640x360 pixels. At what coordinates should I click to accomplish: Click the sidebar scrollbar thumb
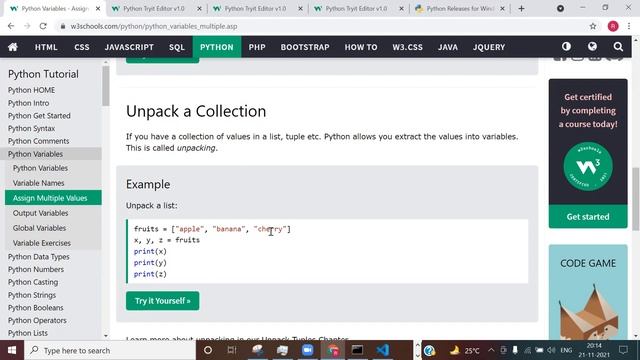[x=106, y=86]
